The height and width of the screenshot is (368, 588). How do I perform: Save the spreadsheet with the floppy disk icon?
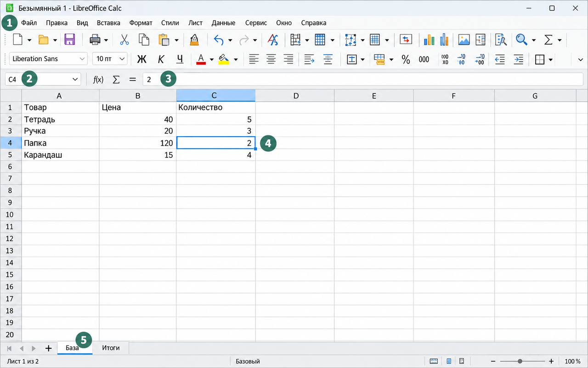[69, 40]
